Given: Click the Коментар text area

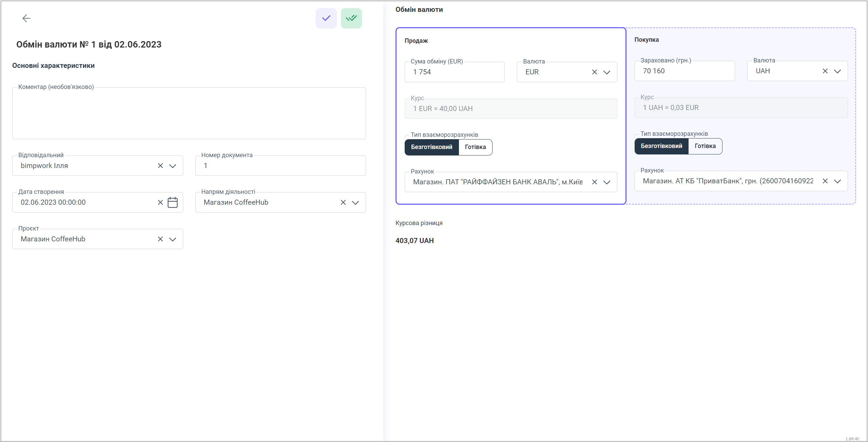Looking at the screenshot, I should pyautogui.click(x=189, y=114).
